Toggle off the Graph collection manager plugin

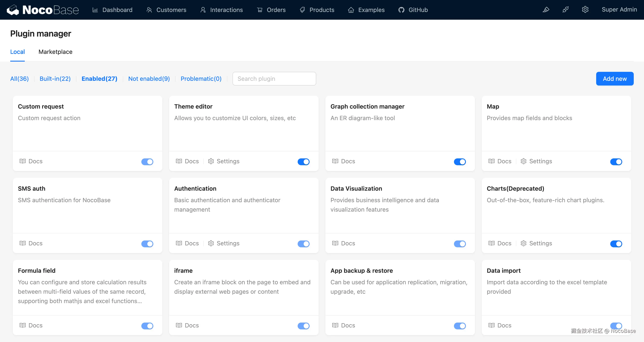point(460,162)
